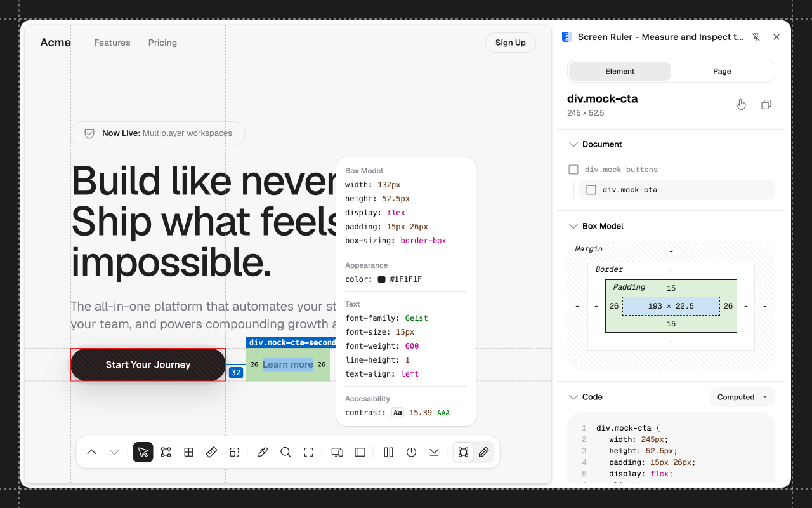Click the Now Live multiplayer workspaces badge
The width and height of the screenshot is (812, 508).
(x=158, y=133)
